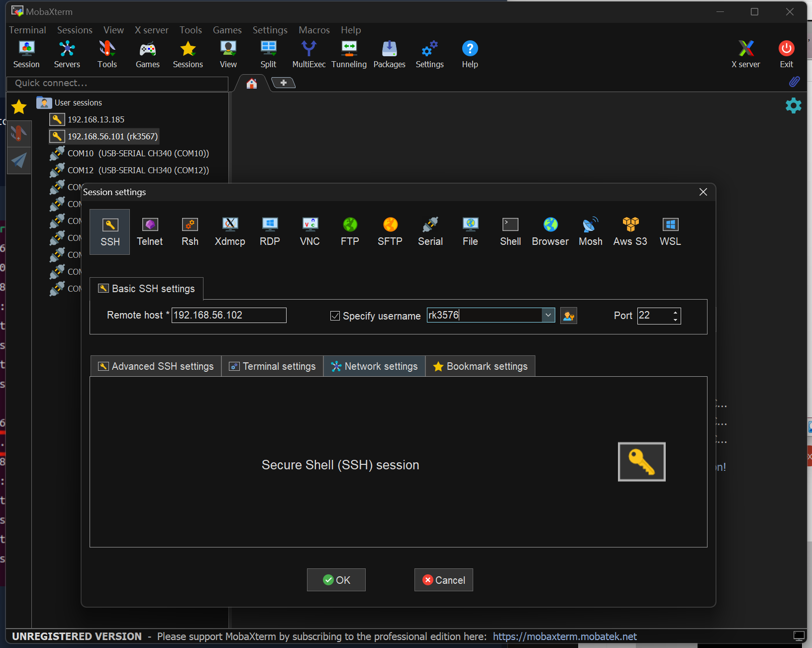Click the OK button
The height and width of the screenshot is (648, 812).
tap(336, 580)
